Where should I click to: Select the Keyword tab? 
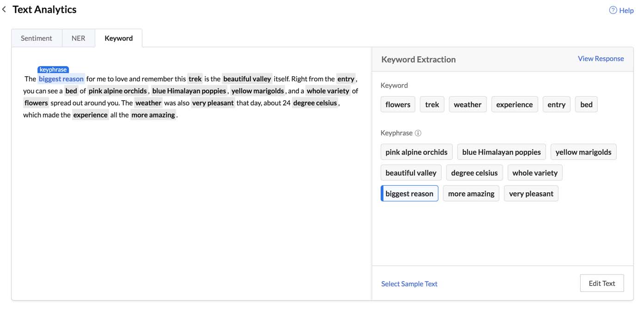point(118,38)
